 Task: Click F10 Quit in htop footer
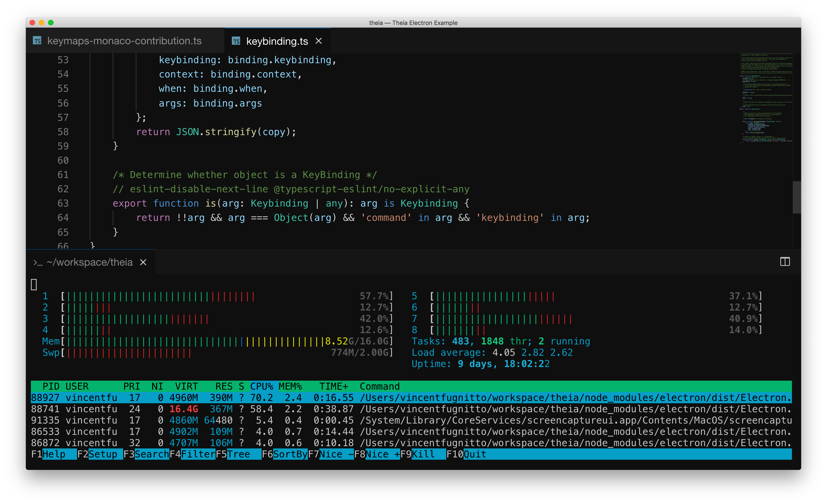click(475, 454)
